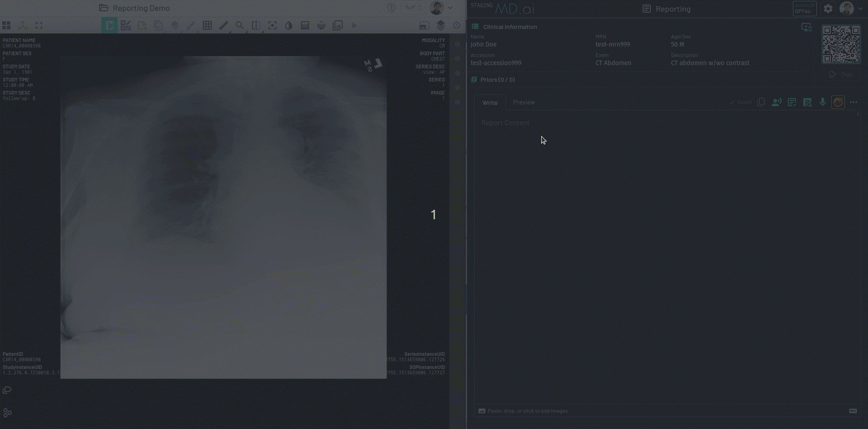Viewport: 868px width, 429px height.
Task: Select the Write tab
Action: [x=490, y=103]
